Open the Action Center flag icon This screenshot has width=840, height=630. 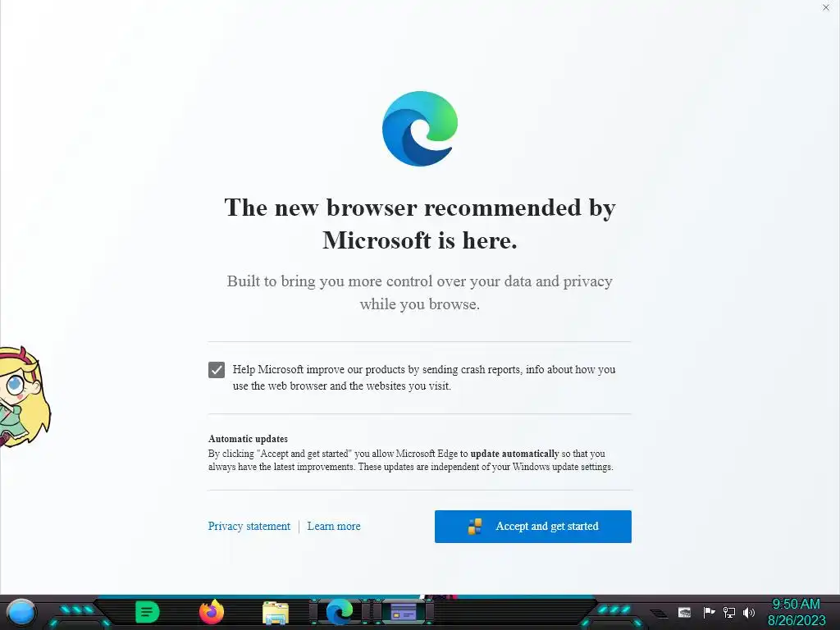709,612
